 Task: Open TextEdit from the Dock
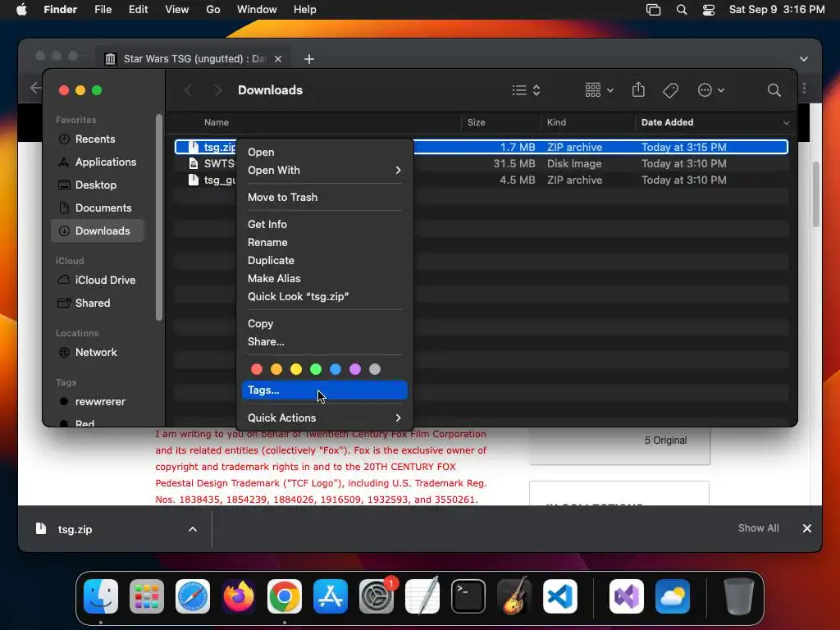pyautogui.click(x=422, y=596)
